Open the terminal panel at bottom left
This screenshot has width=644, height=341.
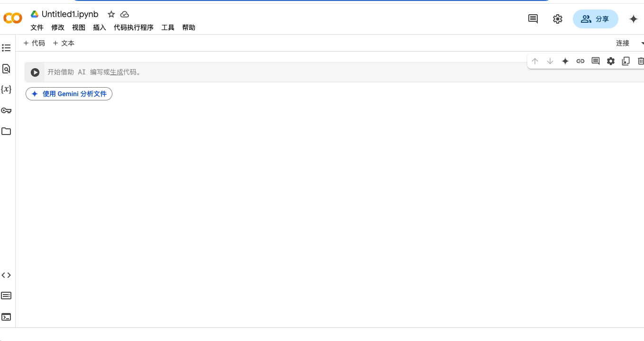[6, 317]
